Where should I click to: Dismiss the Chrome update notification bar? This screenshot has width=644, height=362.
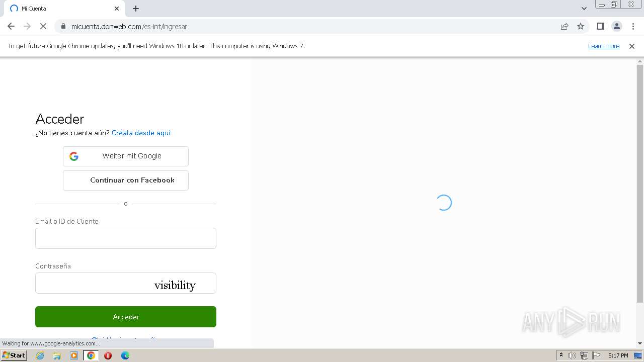(x=632, y=46)
